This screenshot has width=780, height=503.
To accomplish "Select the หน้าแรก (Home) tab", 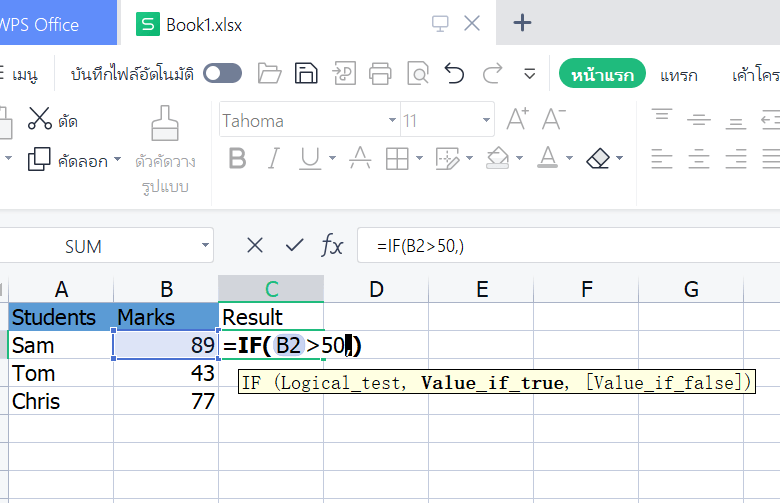I will click(x=602, y=74).
